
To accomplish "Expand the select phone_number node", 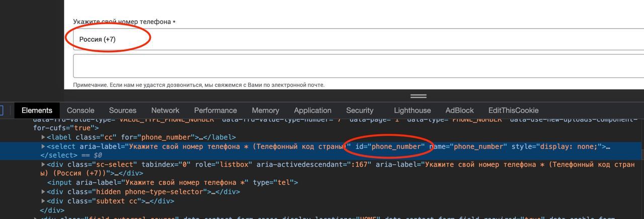I will [43, 146].
